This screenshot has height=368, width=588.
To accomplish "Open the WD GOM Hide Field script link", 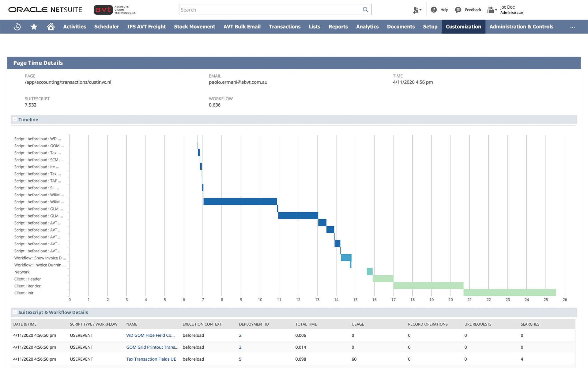I will (x=150, y=335).
